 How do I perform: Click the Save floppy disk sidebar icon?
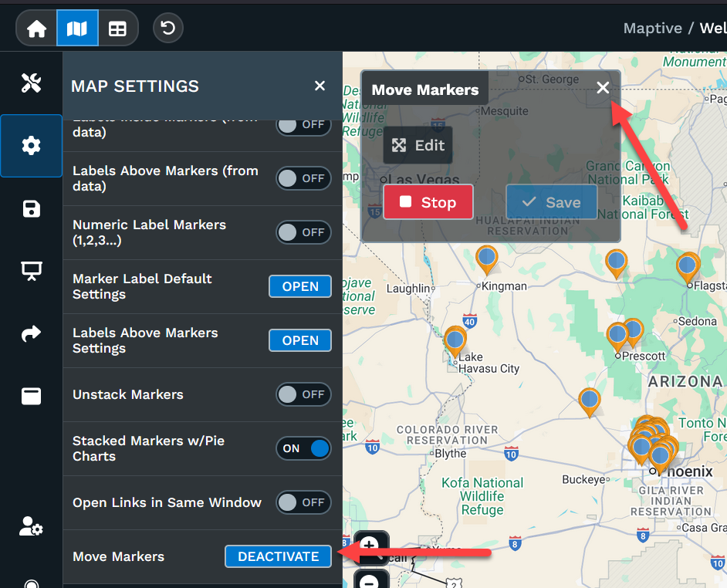31,208
